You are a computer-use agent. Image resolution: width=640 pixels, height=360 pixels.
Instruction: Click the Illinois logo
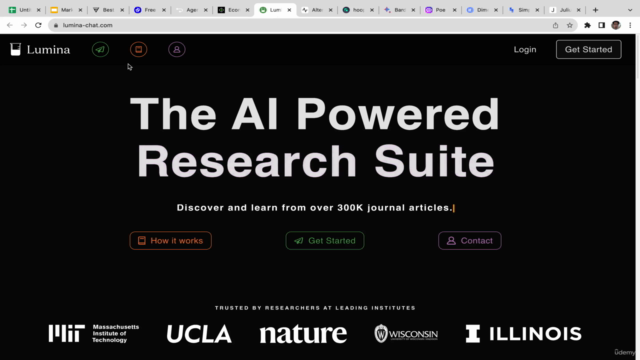click(524, 334)
